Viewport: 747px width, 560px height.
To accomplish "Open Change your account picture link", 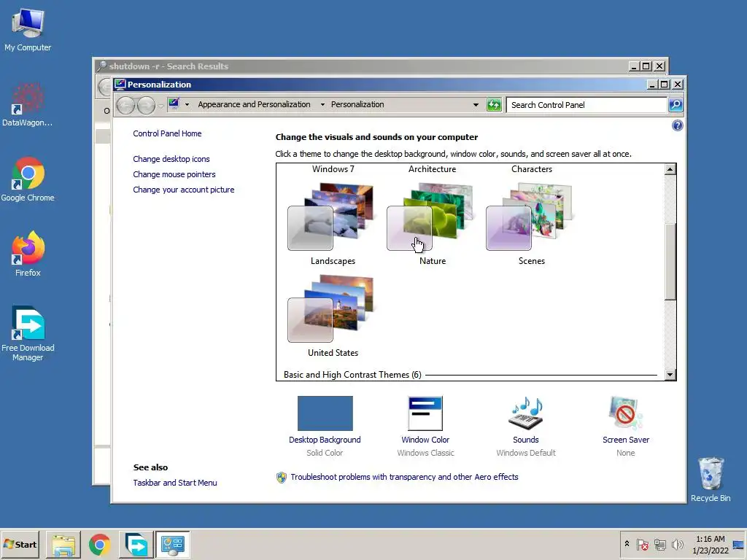I will (x=183, y=190).
